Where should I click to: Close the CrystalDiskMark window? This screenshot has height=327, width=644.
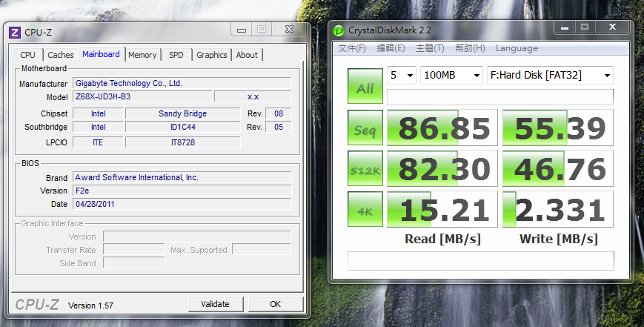click(x=612, y=27)
